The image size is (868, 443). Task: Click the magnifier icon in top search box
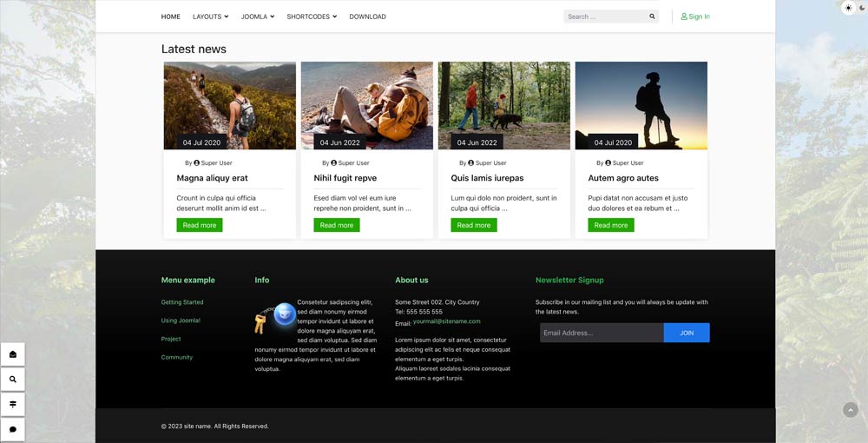pyautogui.click(x=652, y=17)
